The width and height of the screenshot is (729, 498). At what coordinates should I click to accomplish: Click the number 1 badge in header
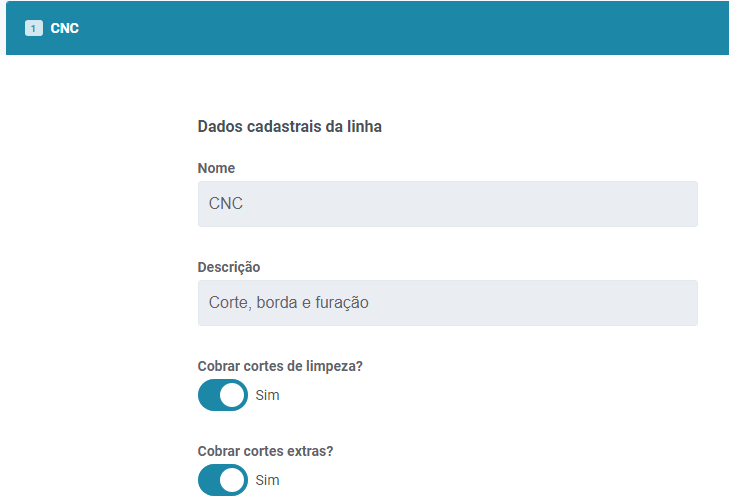[x=33, y=29]
